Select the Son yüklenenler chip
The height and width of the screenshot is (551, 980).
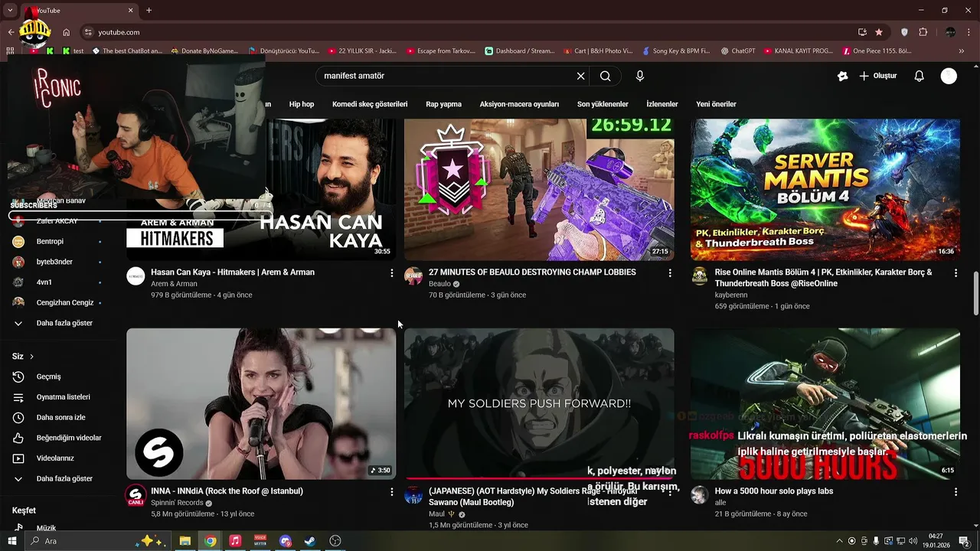[603, 104]
